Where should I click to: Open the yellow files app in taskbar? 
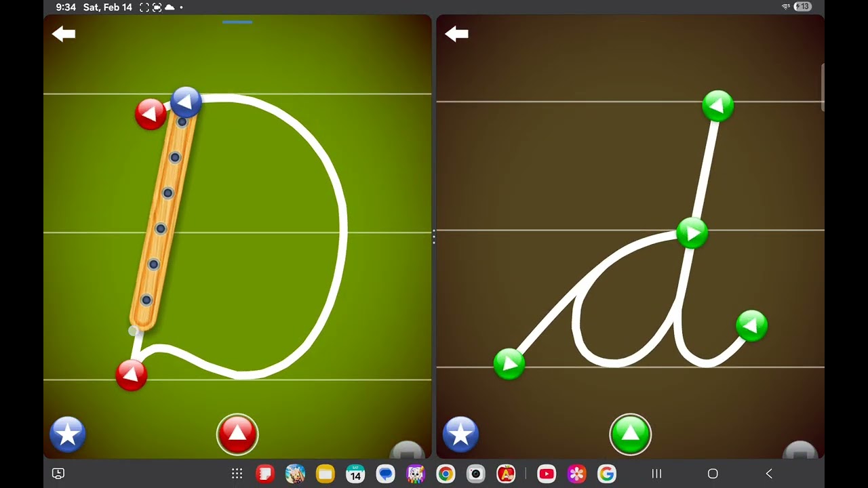coord(325,474)
